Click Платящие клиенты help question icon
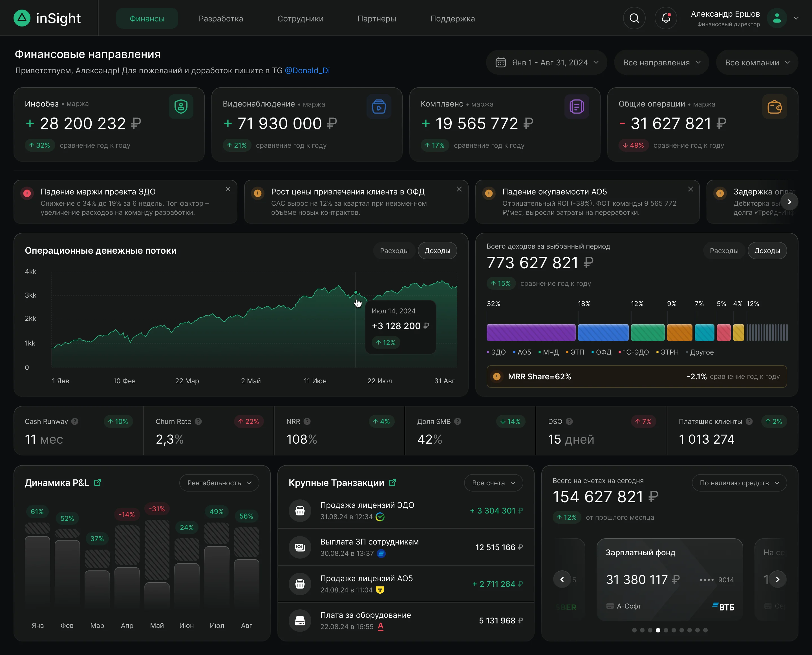The height and width of the screenshot is (655, 812). 749,421
